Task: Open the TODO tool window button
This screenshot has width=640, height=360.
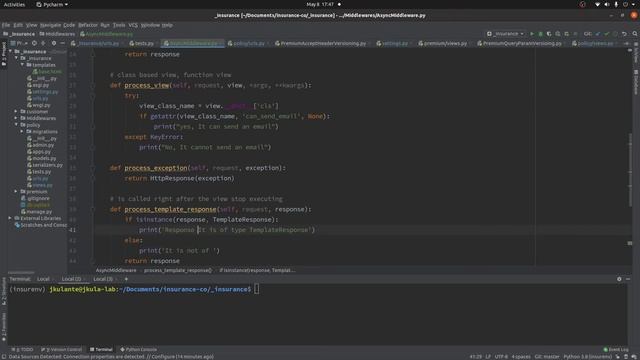Action: (23, 349)
